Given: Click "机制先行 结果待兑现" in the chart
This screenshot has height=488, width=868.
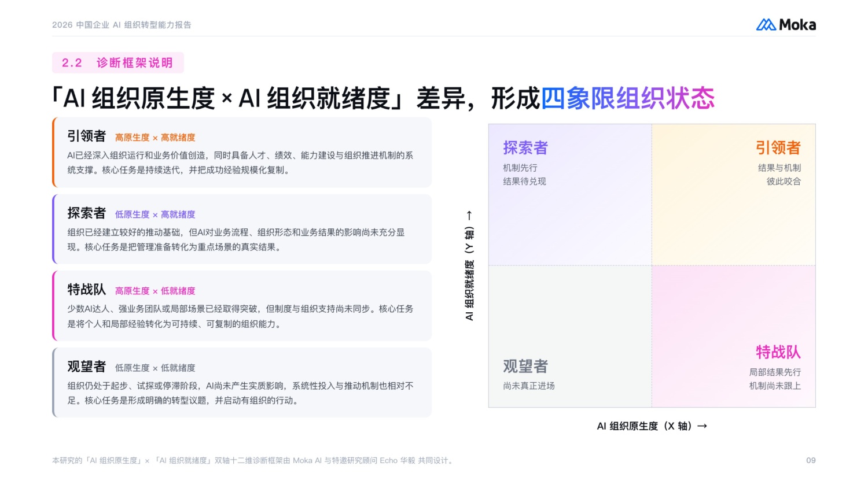Looking at the screenshot, I should (524, 175).
